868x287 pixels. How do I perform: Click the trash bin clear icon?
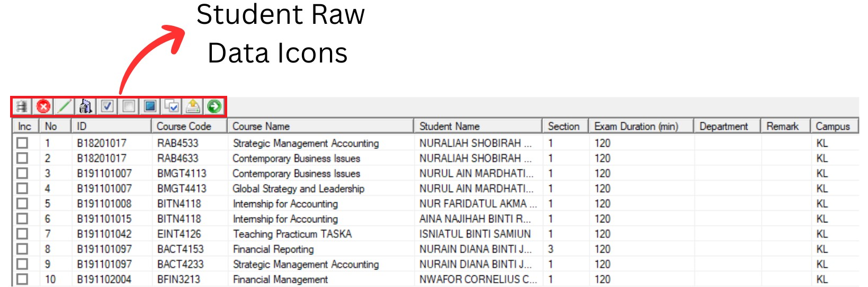86,106
